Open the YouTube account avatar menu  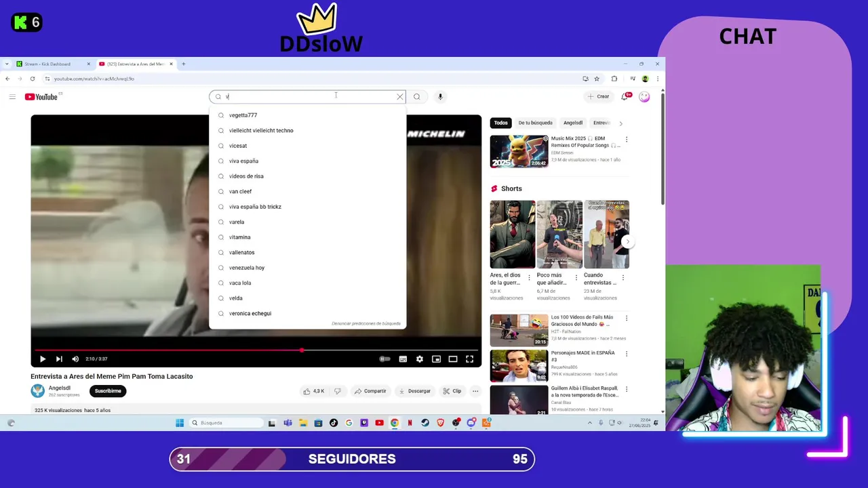[x=644, y=97]
